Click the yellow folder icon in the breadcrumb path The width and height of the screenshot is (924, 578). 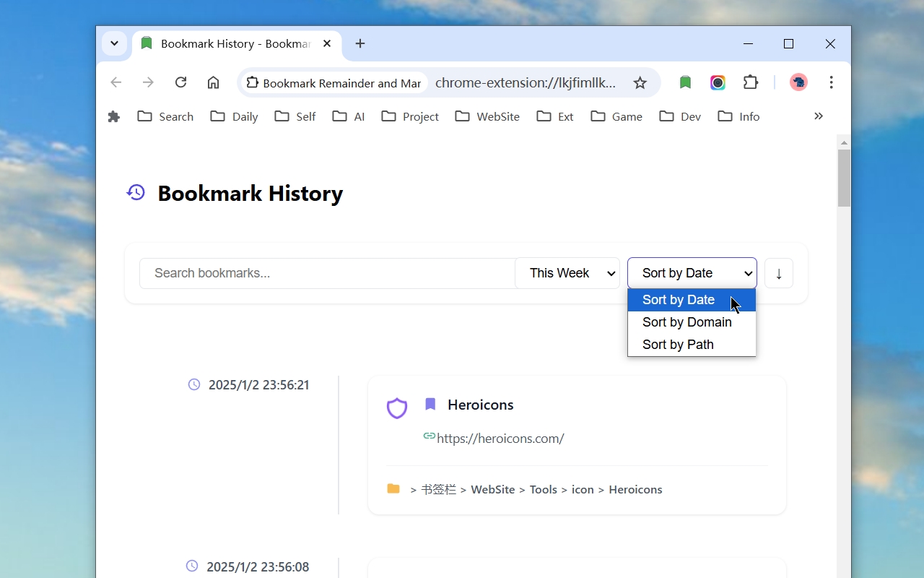(393, 488)
